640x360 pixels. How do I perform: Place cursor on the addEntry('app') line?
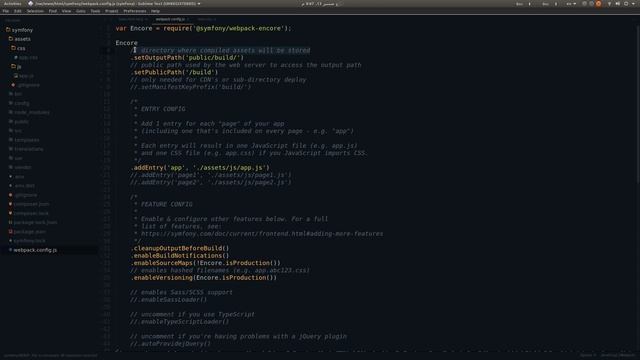click(x=200, y=168)
